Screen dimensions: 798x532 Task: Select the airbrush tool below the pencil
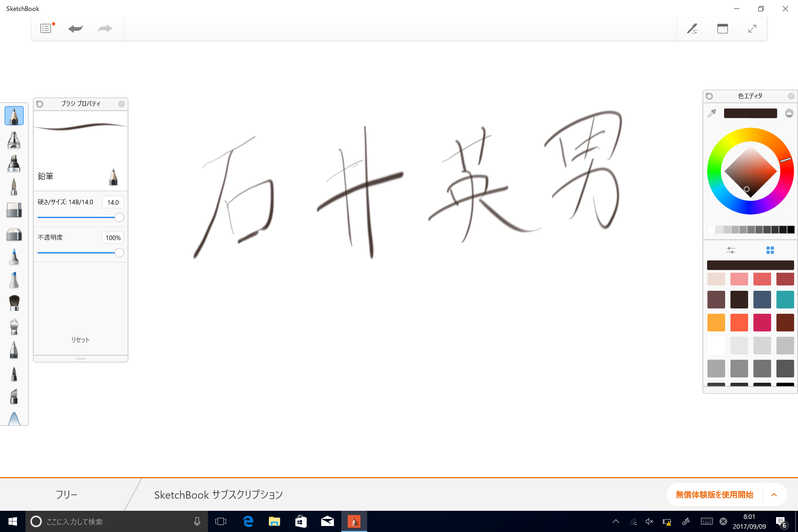(x=14, y=140)
